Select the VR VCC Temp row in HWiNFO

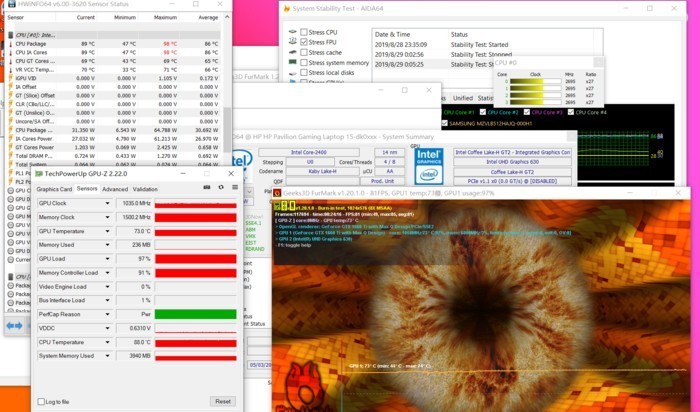114,70
